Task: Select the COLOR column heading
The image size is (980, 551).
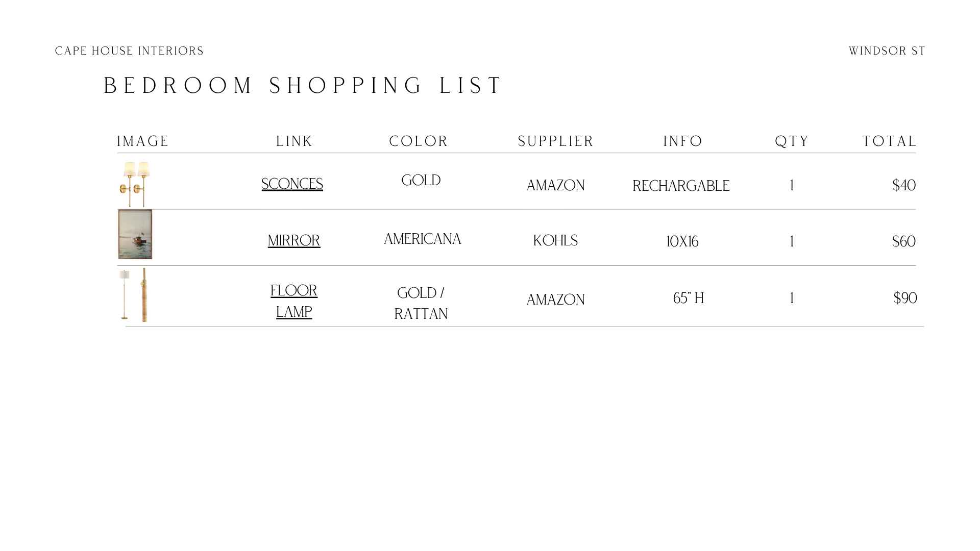Action: point(419,141)
